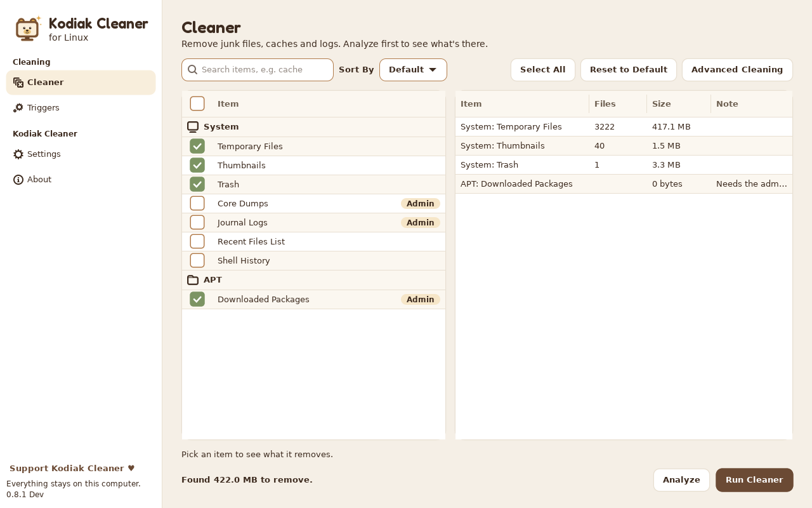The height and width of the screenshot is (508, 812).
Task: Click the Kodiak Cleaner bear logo
Action: pyautogui.click(x=28, y=29)
